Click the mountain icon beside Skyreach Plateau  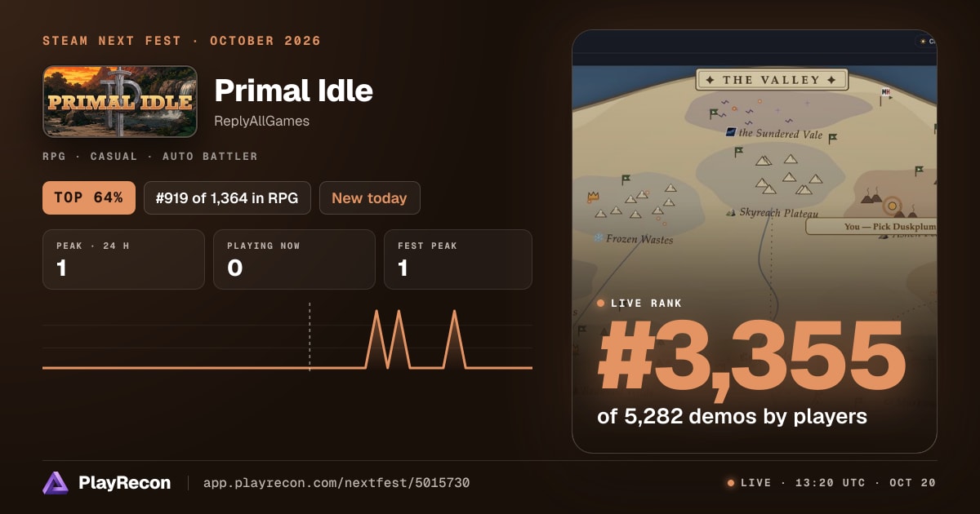click(x=731, y=212)
